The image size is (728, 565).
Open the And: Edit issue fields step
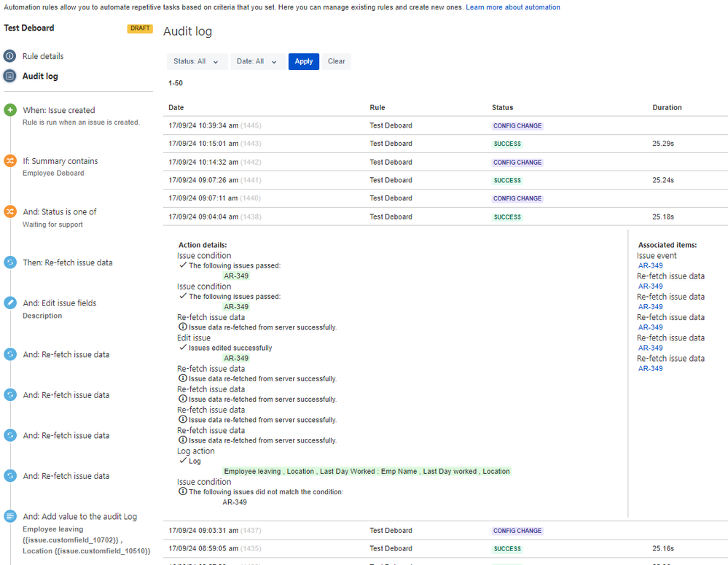click(60, 303)
